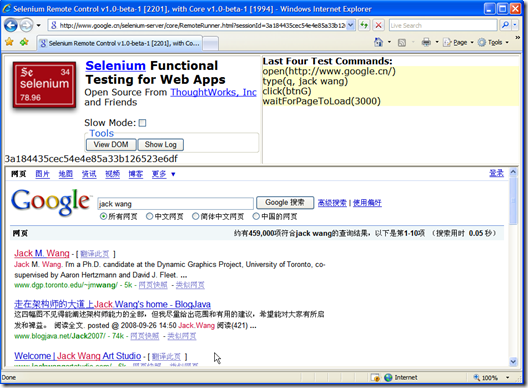Select the 所有网页 radio button
Screen dimensions: 528x388
(x=103, y=216)
